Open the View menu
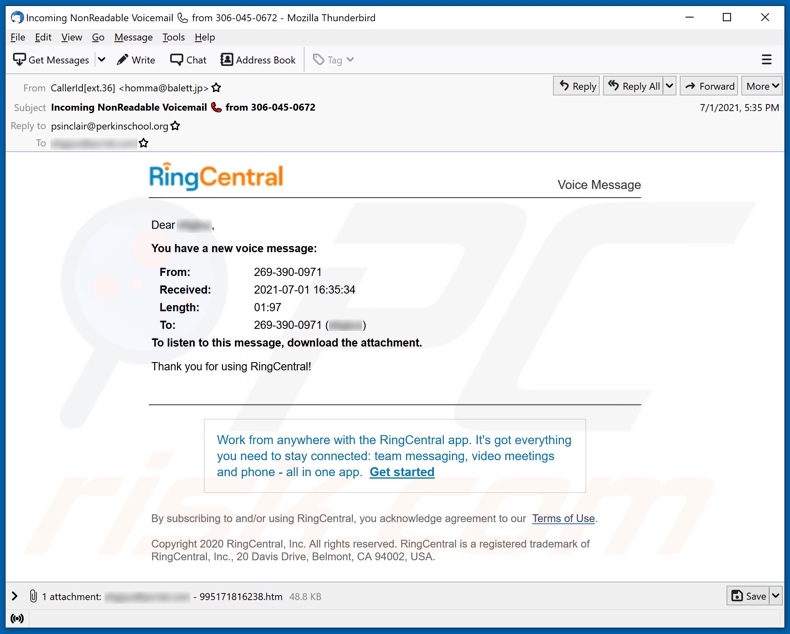Screen dimensions: 790x634 72,37
